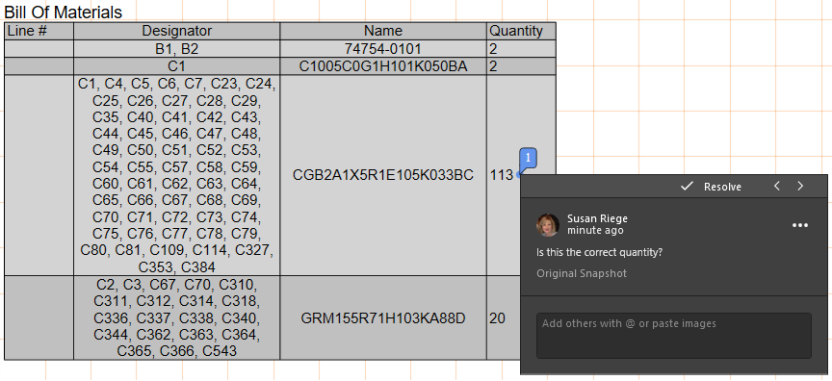Click the 'Is this the correct quantity?' comment text
832x381 pixels.
tap(600, 253)
